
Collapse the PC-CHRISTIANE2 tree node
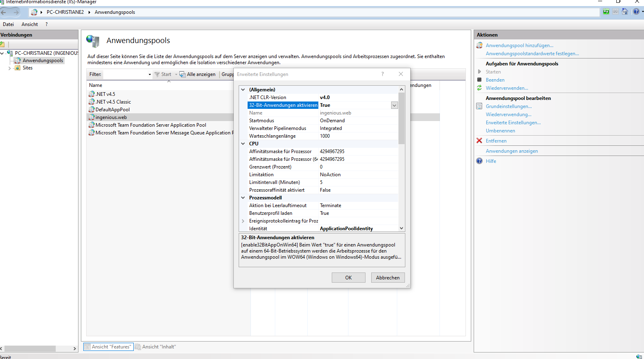pyautogui.click(x=2, y=53)
